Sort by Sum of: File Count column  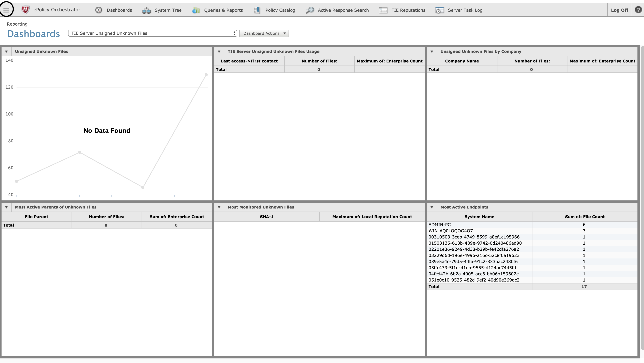coord(585,217)
